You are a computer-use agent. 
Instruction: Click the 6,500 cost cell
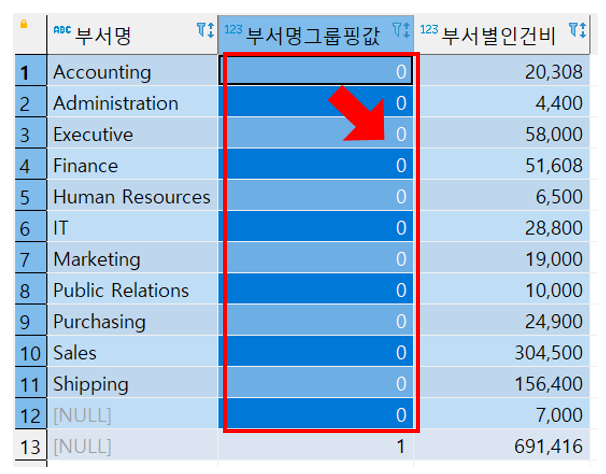(502, 195)
